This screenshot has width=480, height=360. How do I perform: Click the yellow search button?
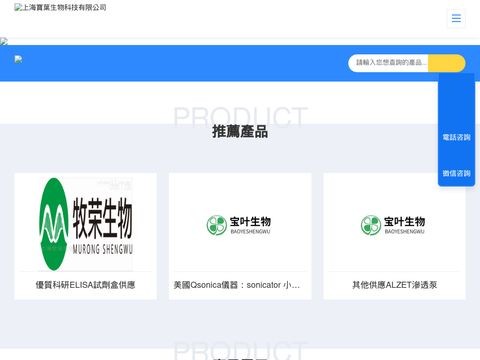point(447,63)
